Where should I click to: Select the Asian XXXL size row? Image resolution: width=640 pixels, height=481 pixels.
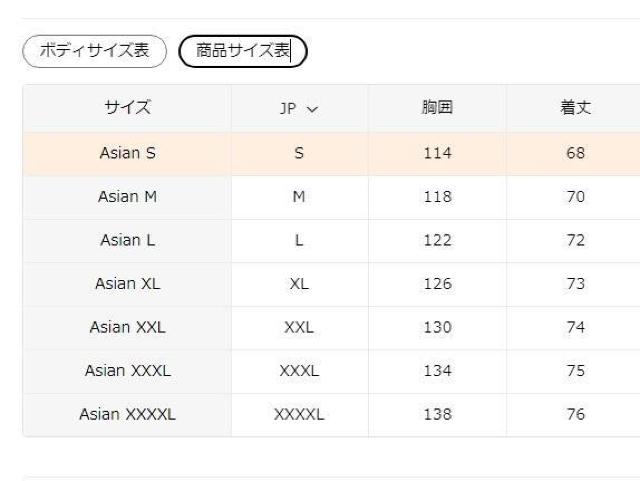point(127,370)
